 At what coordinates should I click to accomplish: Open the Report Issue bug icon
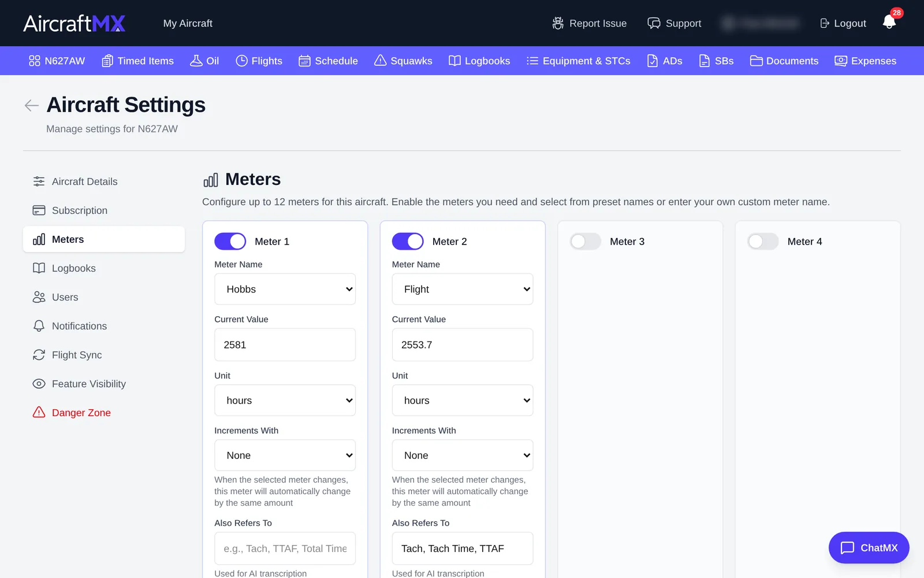pyautogui.click(x=558, y=23)
